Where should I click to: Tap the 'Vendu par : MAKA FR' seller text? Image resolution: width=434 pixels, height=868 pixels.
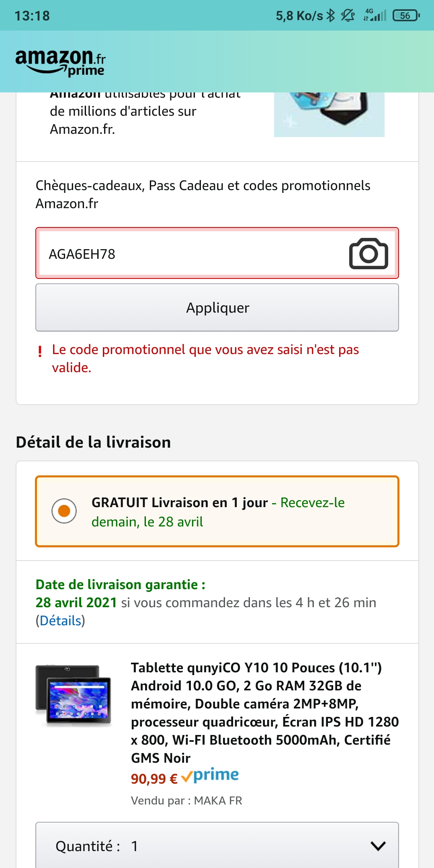186,800
